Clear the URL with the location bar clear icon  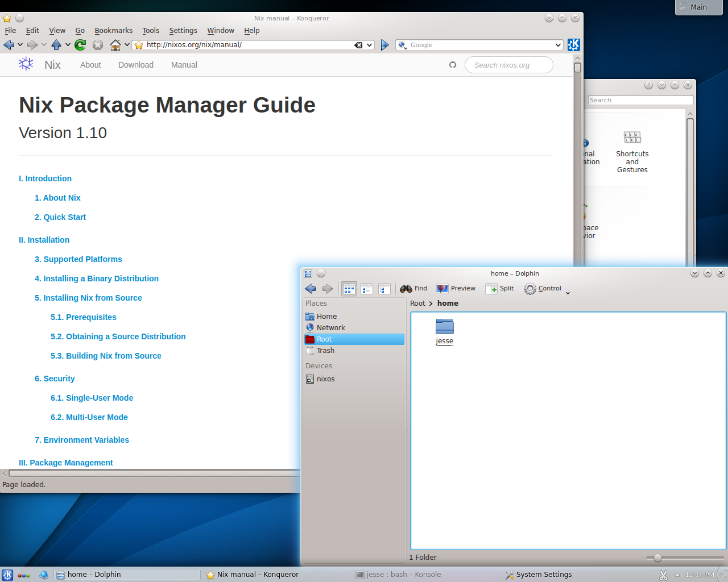[358, 45]
